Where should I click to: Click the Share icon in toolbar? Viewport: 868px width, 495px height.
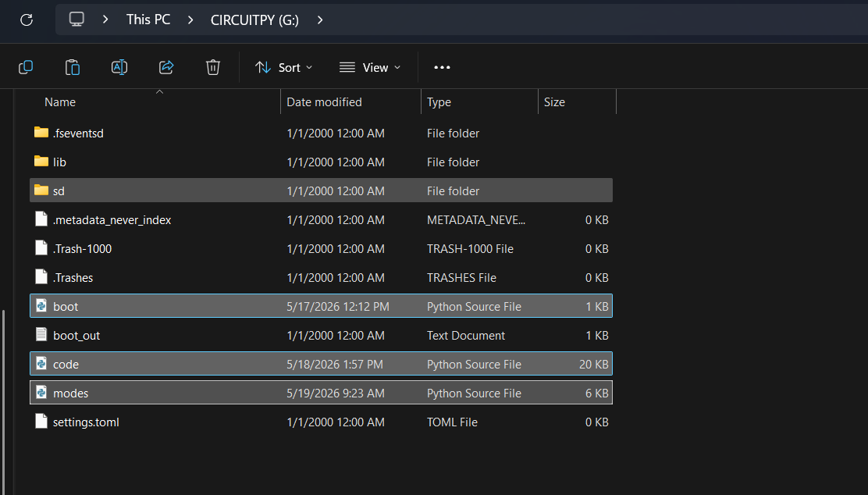click(x=166, y=68)
